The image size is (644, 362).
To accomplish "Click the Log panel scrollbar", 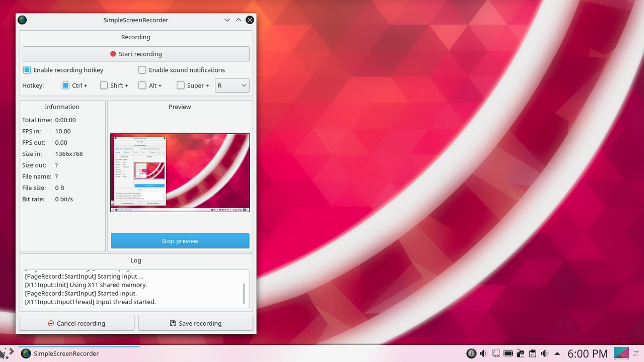I will [x=244, y=294].
